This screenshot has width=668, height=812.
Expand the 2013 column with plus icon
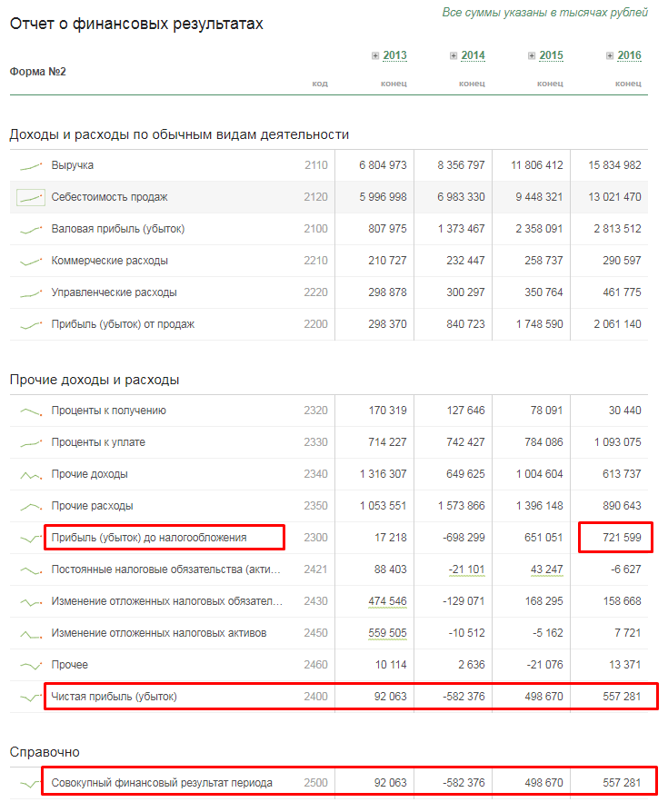pyautogui.click(x=375, y=56)
